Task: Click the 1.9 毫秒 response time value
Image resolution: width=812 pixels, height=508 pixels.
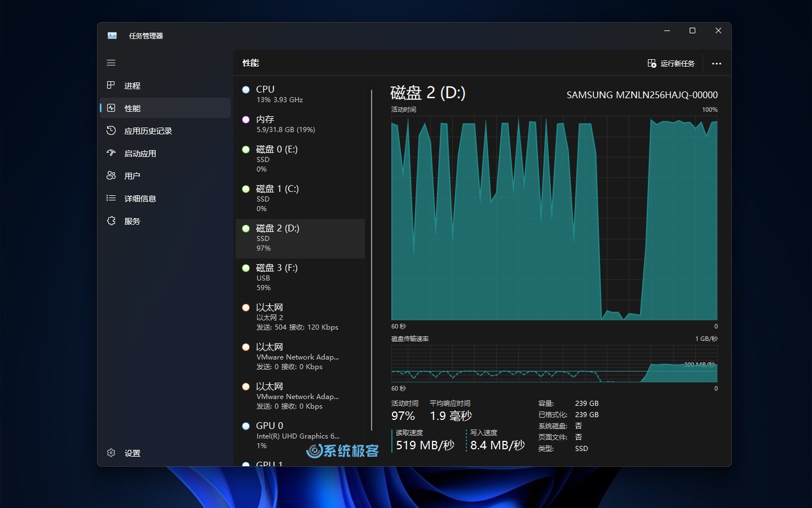Action: pos(451,416)
